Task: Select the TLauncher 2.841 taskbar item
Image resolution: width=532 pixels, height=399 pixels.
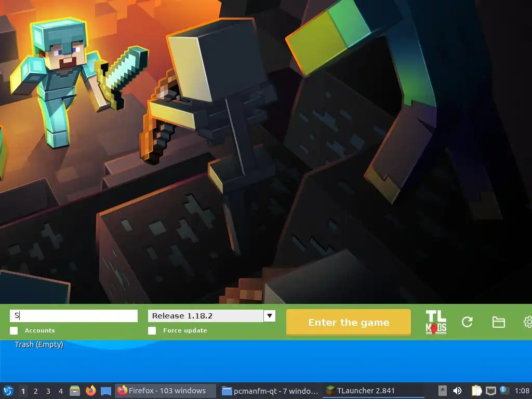Action: click(x=373, y=391)
